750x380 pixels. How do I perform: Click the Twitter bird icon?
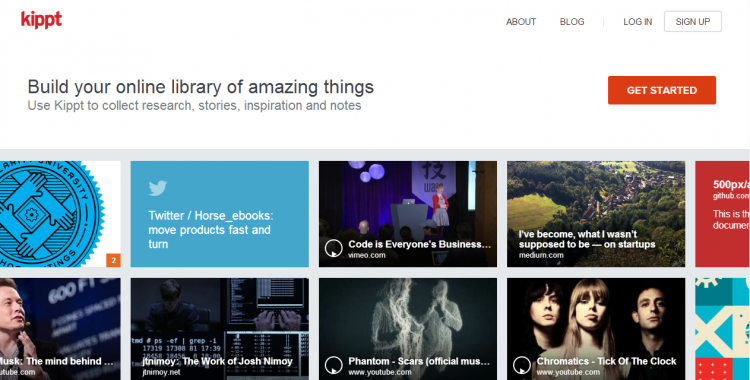pos(158,188)
